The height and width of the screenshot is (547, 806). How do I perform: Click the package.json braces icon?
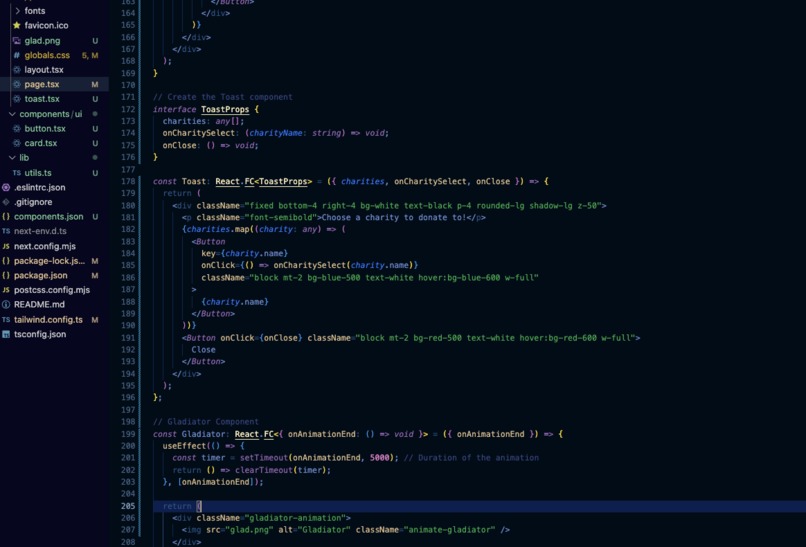[x=6, y=275]
